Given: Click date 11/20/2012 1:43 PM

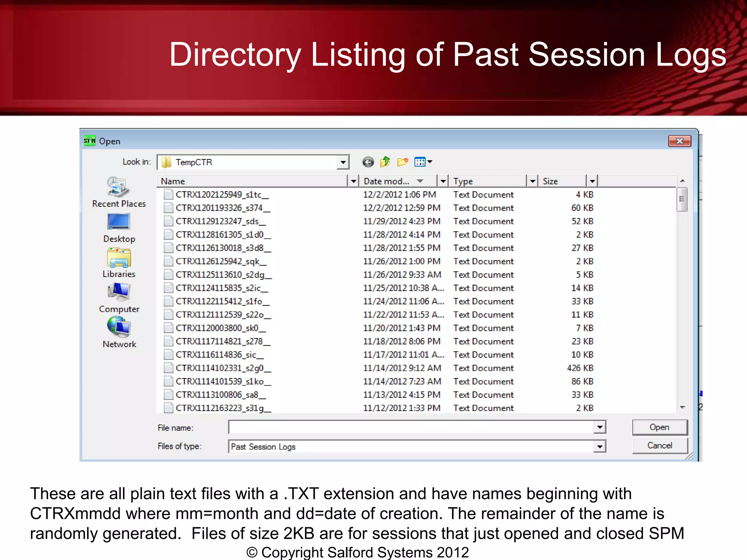Looking at the screenshot, I should 402,328.
